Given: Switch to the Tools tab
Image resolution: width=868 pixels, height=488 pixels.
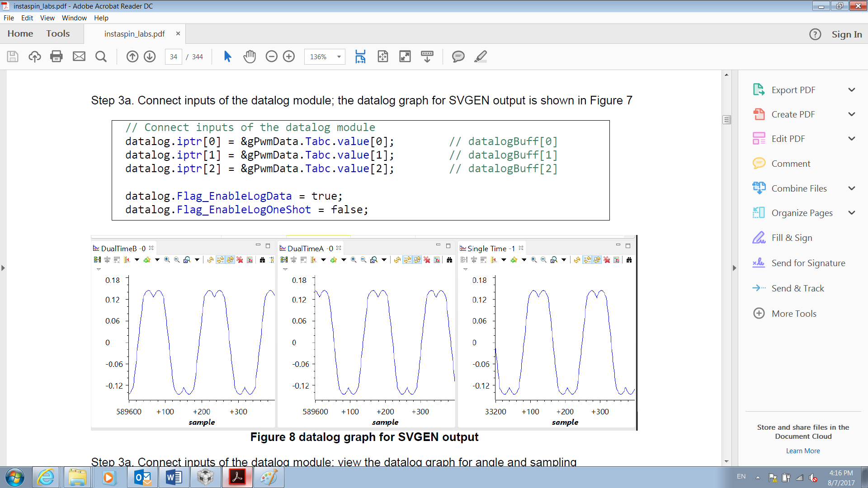Looking at the screenshot, I should (x=58, y=33).
